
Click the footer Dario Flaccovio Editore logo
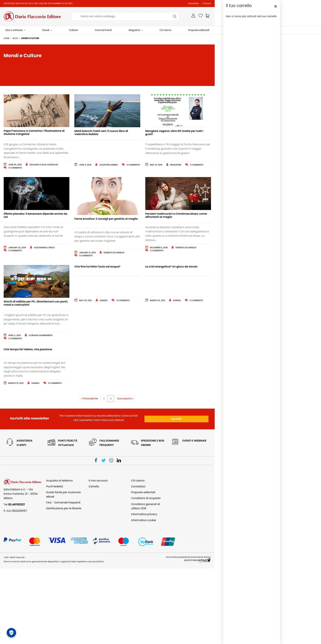click(x=23, y=482)
